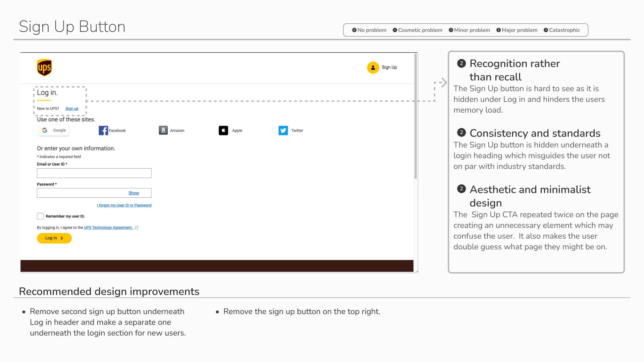Select the Apple login icon
This screenshot has width=644, height=362.
point(223,130)
